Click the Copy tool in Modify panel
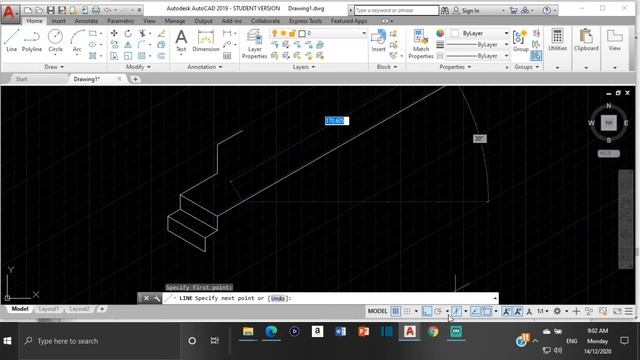 (114, 44)
